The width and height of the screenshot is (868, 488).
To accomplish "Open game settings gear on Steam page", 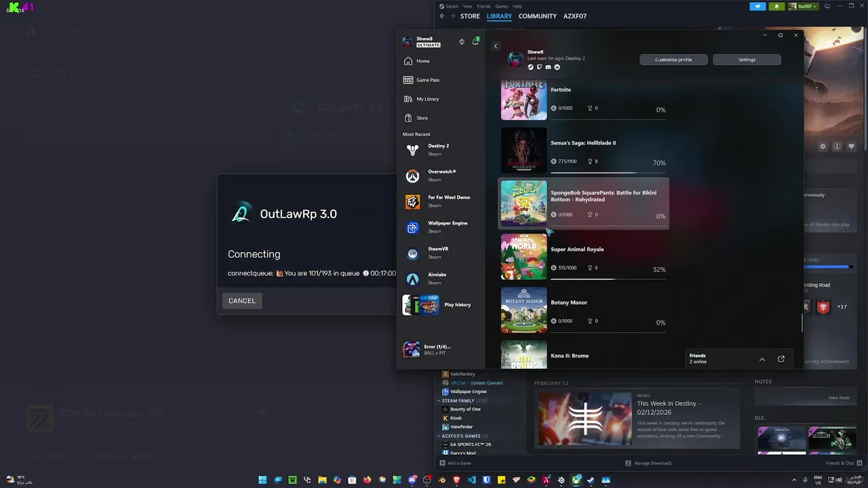I will (823, 146).
